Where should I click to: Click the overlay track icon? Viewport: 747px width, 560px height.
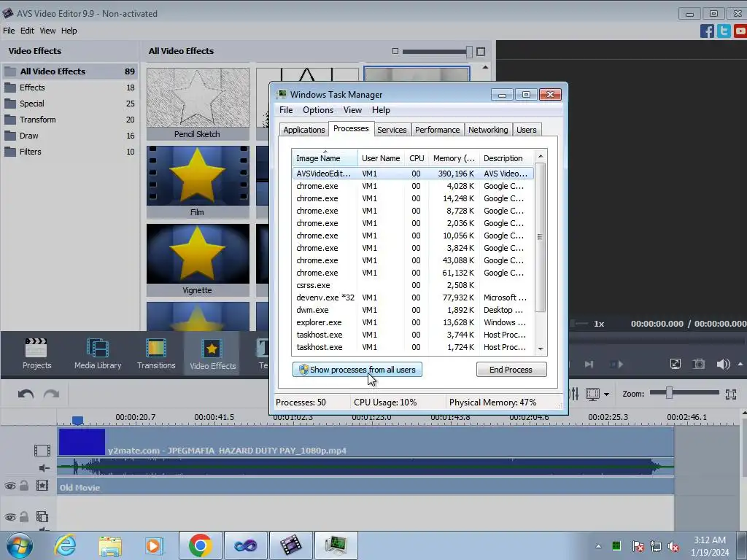click(x=42, y=517)
